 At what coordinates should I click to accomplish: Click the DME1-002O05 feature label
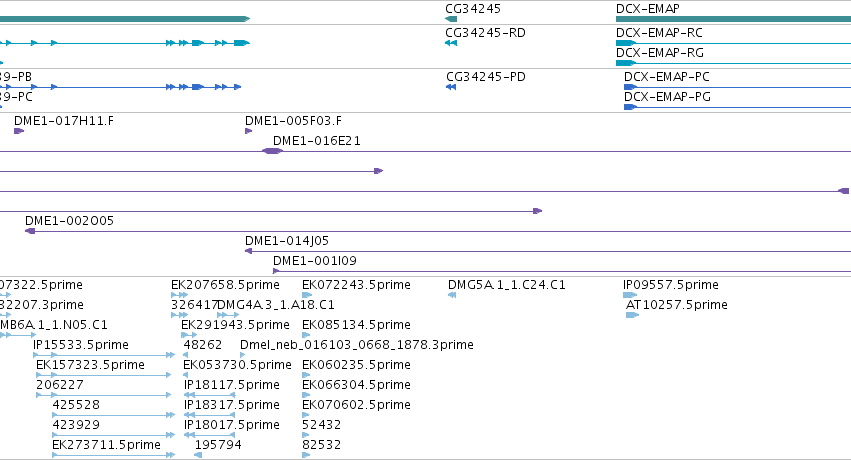click(69, 221)
